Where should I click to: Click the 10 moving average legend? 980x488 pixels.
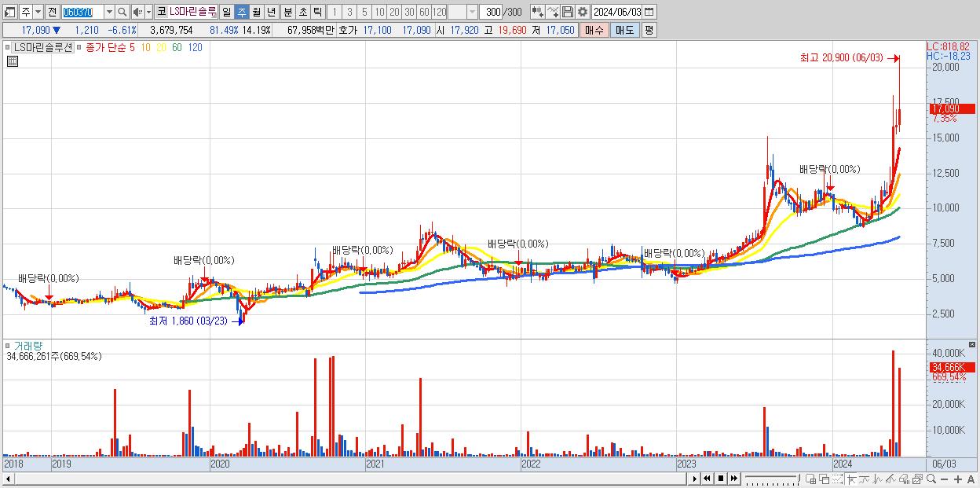click(x=146, y=48)
